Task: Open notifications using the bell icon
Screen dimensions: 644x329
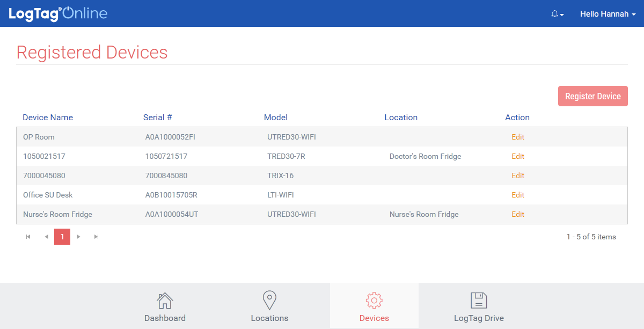Action: (x=554, y=14)
